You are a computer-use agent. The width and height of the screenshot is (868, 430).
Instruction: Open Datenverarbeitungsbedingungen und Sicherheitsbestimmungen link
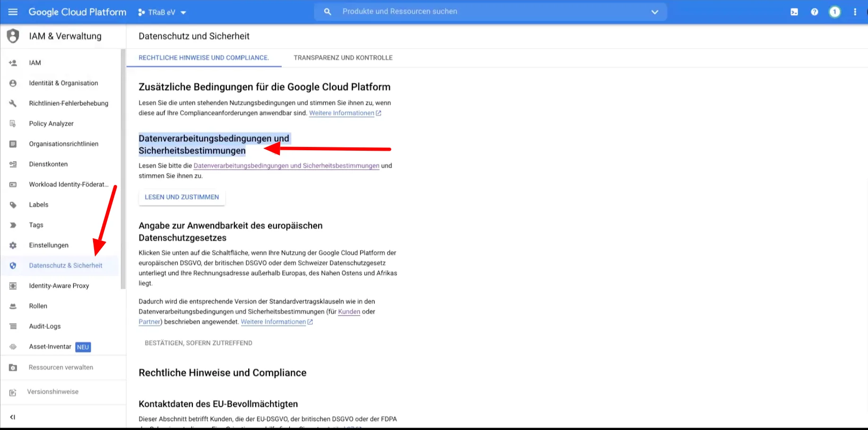click(x=286, y=166)
